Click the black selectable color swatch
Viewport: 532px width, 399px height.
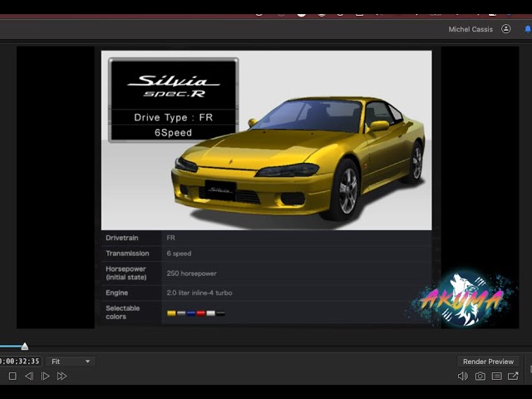pos(220,313)
